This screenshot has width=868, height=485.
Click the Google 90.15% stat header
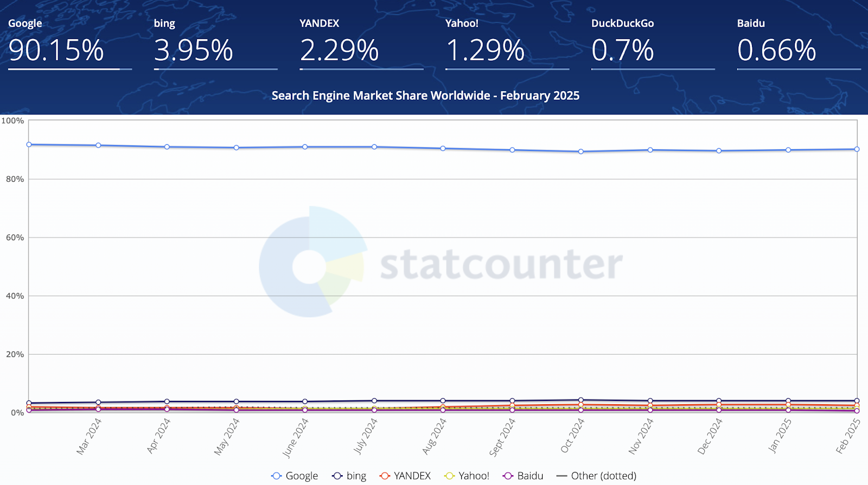click(69, 43)
